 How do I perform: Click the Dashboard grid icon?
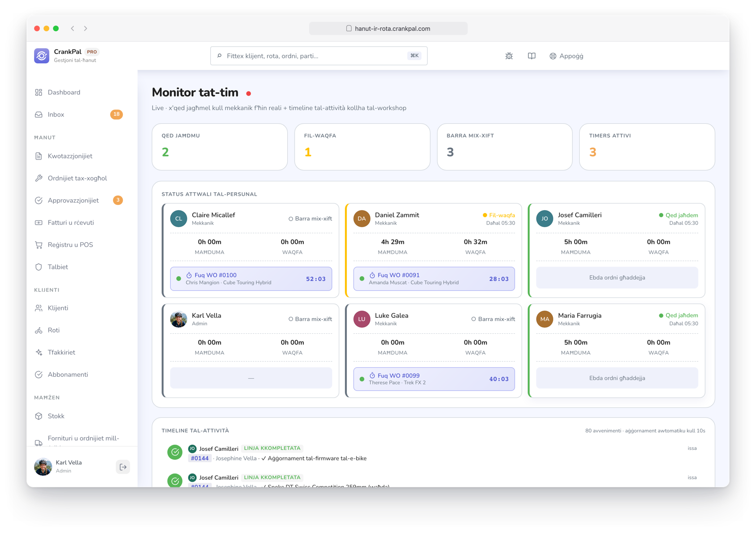39,92
